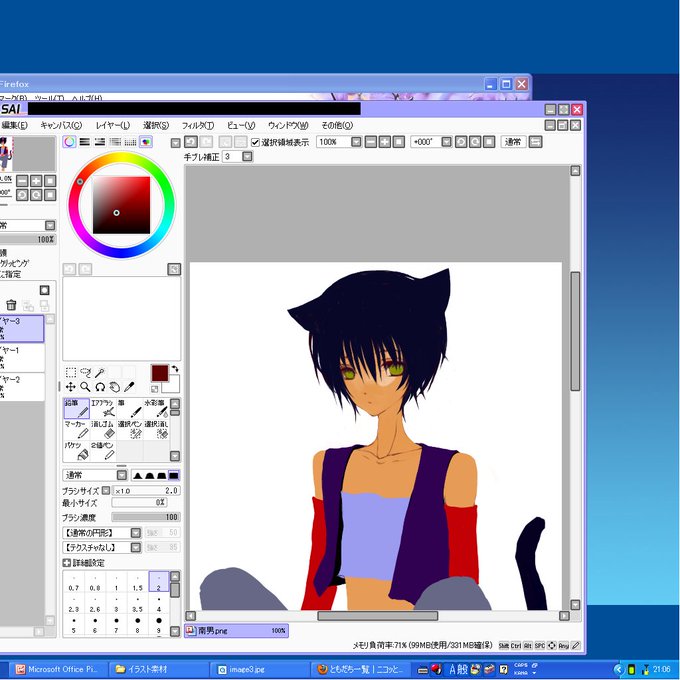
Task: Open the レイヤー(L) menu
Action: (x=113, y=125)
